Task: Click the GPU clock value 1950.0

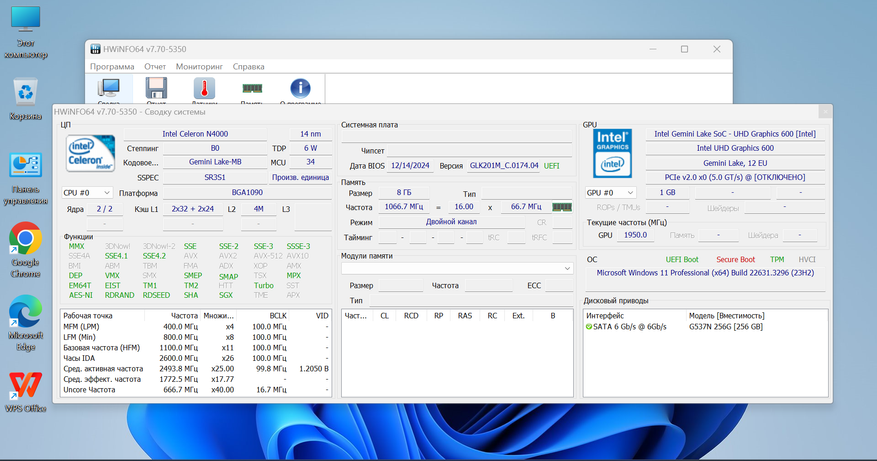Action: [x=635, y=235]
